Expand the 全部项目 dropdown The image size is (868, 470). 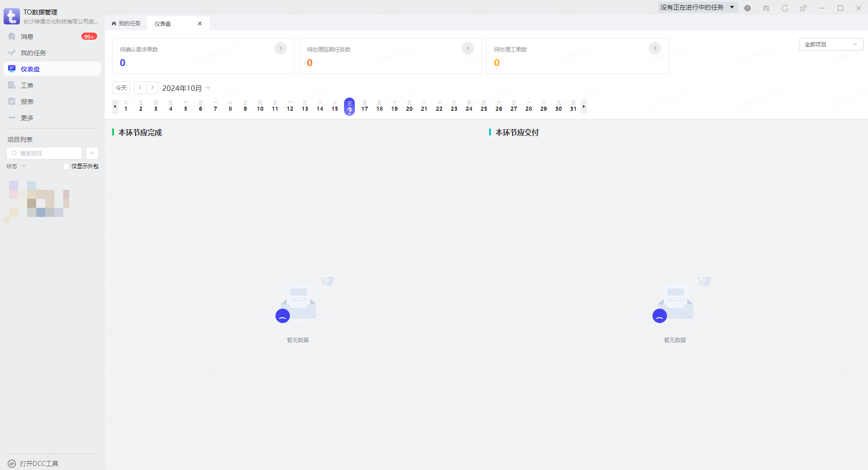[830, 44]
